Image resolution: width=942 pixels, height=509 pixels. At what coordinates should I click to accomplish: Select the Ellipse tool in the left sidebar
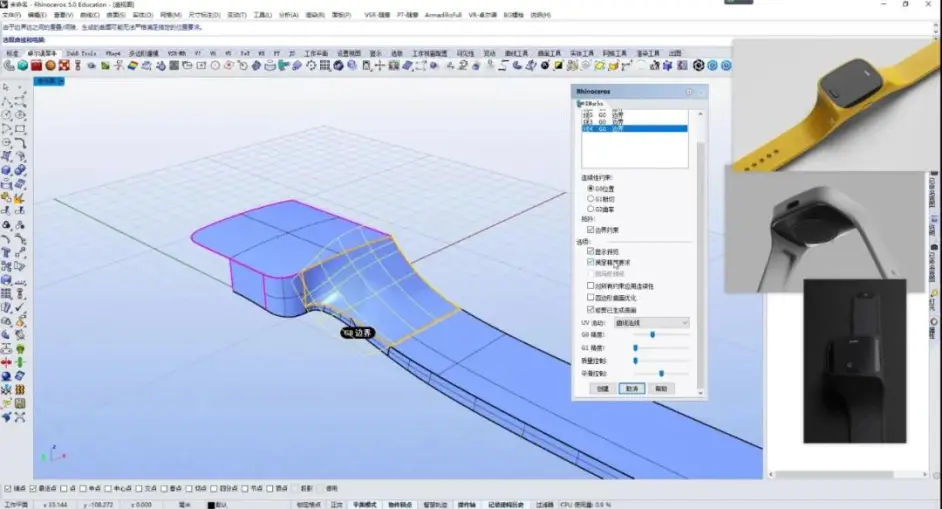pos(20,115)
